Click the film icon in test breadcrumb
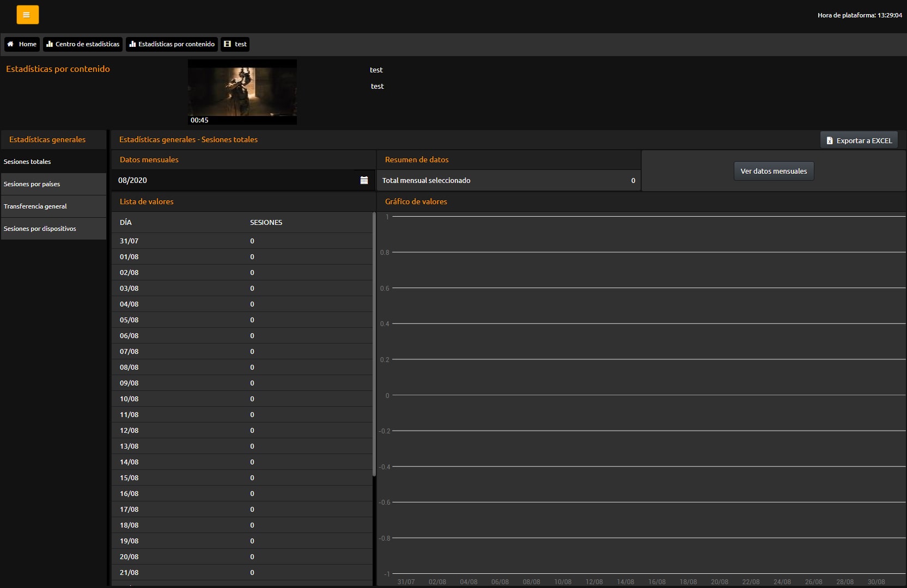907x588 pixels. click(228, 44)
